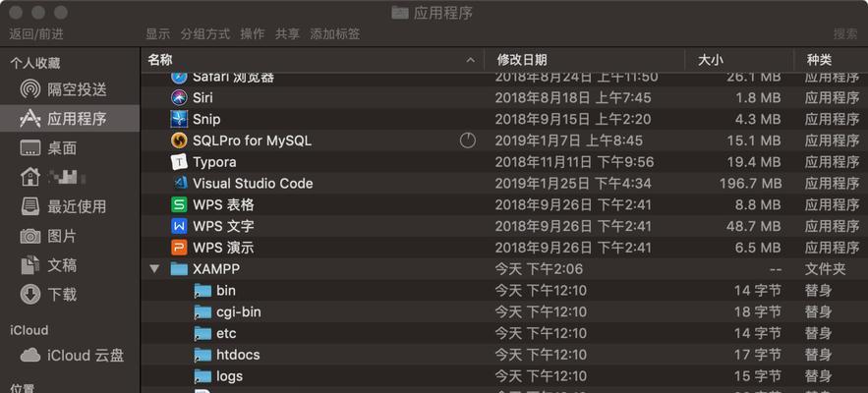Screen dimensions: 868x393
Task: Open 图片 in the sidebar
Action: click(70, 236)
